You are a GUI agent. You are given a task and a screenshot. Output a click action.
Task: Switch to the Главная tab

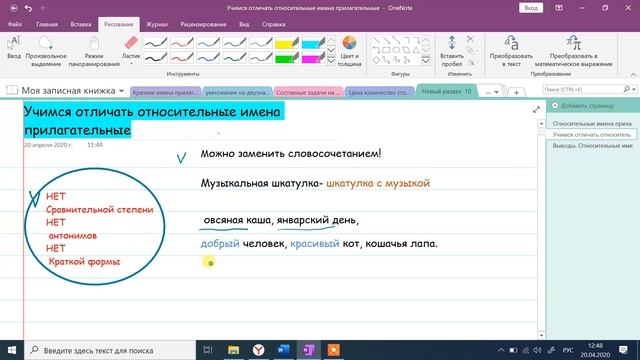coord(47,24)
